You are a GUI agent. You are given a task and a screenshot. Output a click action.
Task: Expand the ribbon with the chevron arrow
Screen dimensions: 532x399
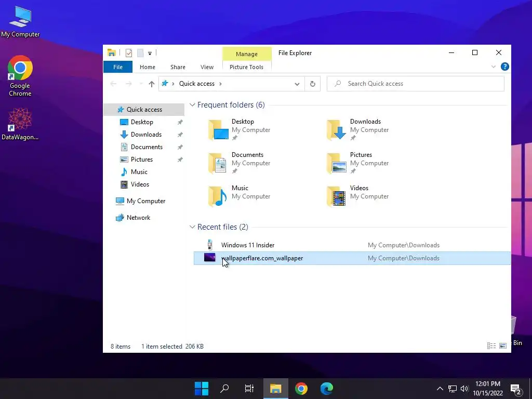(494, 67)
